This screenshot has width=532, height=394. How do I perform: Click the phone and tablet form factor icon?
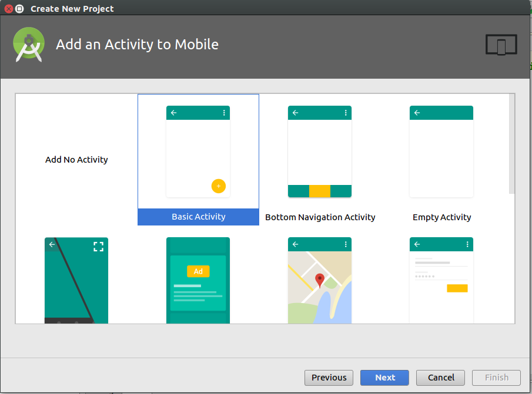[501, 45]
